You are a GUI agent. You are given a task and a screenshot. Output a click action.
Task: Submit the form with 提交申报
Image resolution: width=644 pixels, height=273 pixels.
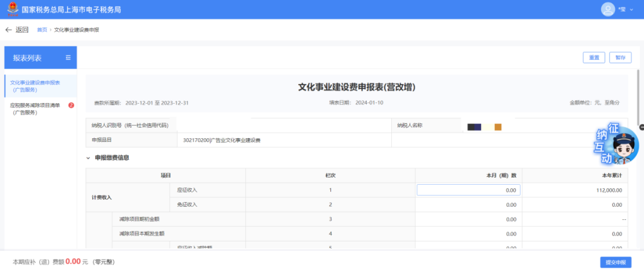coord(615,262)
